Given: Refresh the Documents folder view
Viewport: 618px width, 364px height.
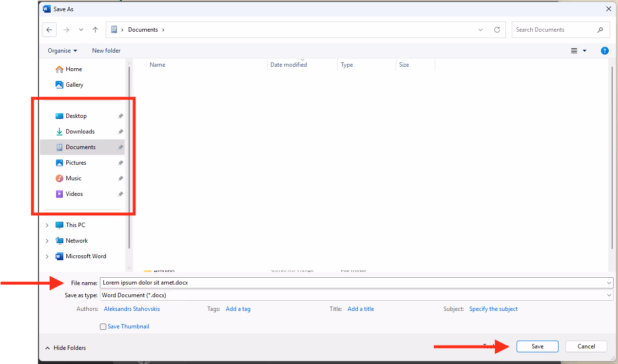Looking at the screenshot, I should point(497,30).
